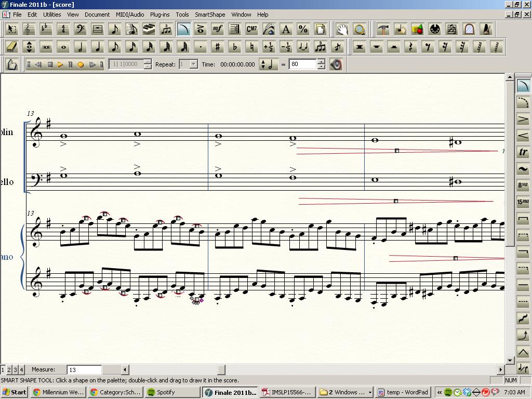Screen dimensions: 532x399
Task: Select the Trill tr smart shape
Action: point(523,152)
